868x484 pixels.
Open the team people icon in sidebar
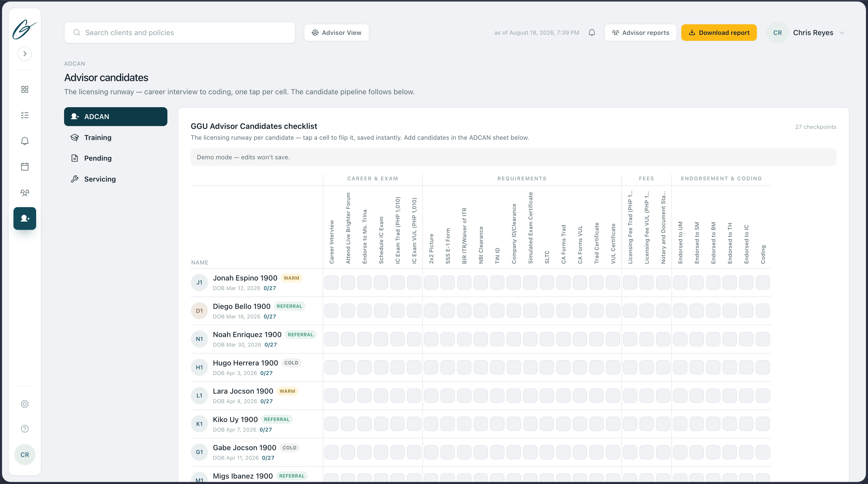click(25, 192)
